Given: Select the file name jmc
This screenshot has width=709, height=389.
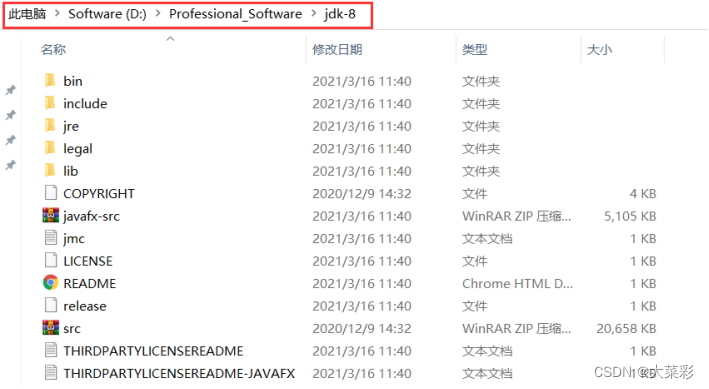Looking at the screenshot, I should (x=74, y=239).
